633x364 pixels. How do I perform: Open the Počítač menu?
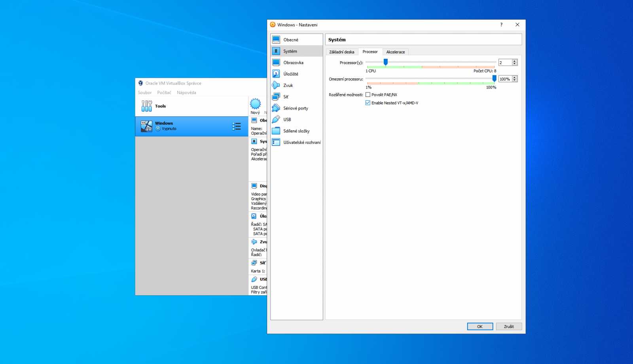tap(164, 92)
